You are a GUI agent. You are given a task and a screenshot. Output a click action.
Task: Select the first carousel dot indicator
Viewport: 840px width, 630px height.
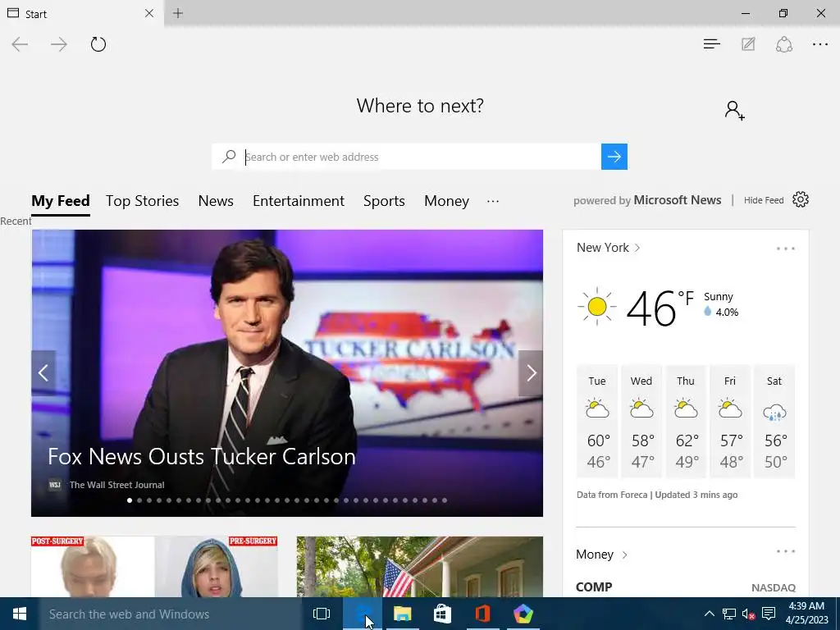point(130,500)
